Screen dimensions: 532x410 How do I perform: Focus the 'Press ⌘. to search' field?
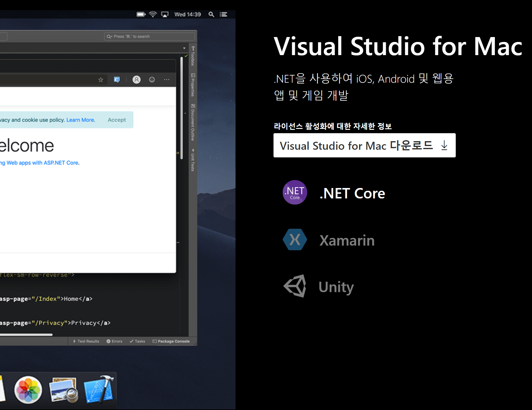(x=149, y=36)
